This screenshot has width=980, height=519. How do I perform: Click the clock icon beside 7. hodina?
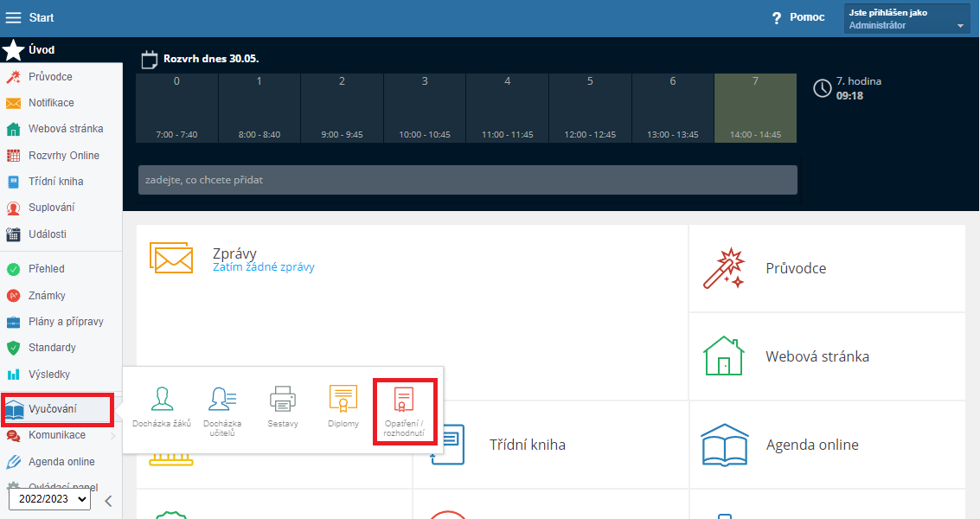coord(822,89)
